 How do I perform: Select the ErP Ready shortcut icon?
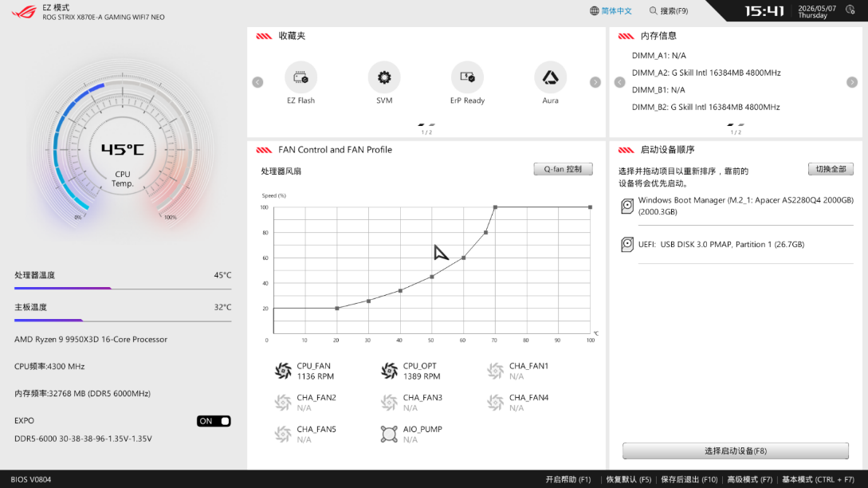(x=467, y=77)
